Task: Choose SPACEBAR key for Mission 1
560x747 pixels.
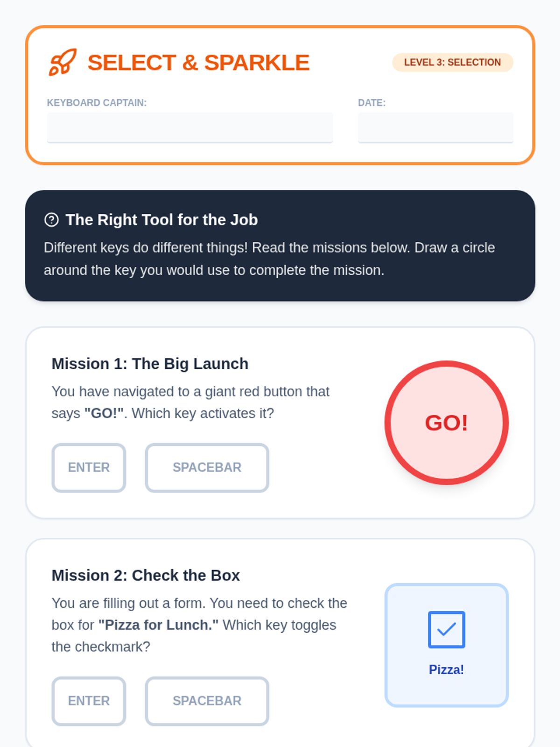Action: tap(207, 467)
